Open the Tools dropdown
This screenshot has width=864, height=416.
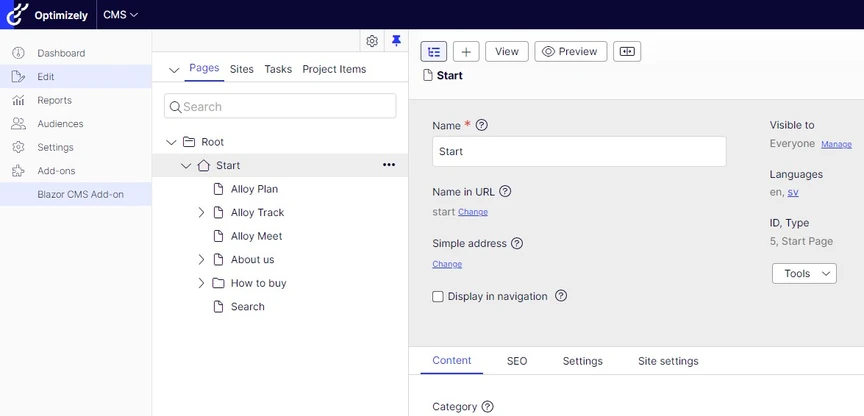804,273
